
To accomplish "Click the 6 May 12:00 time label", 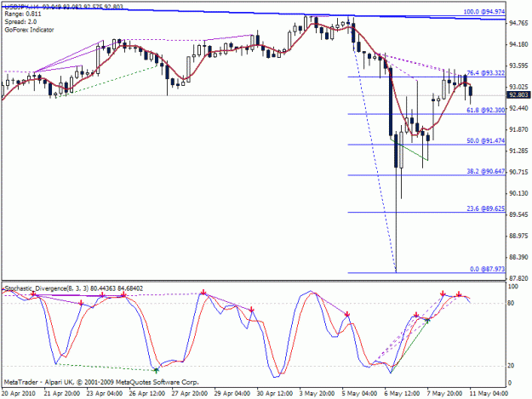I will 402,393.
